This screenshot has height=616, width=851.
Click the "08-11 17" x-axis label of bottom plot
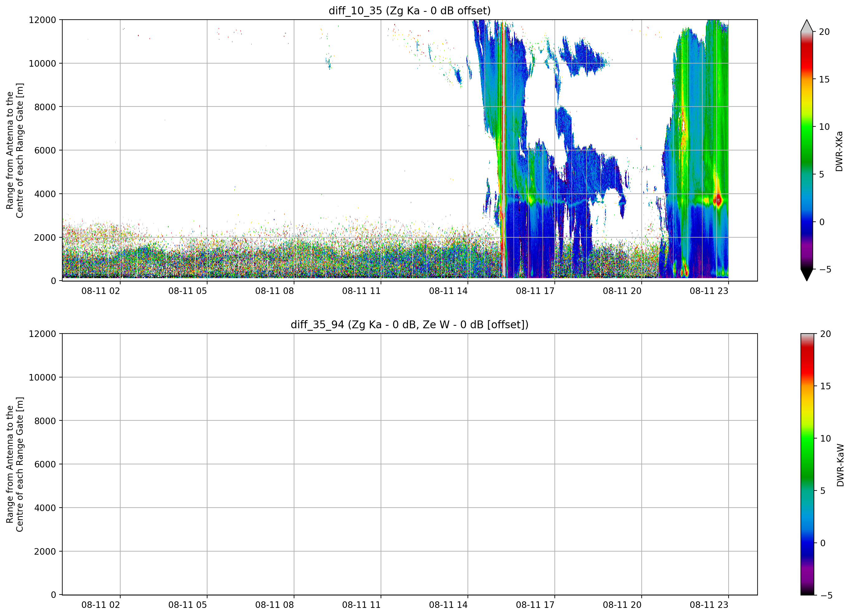pos(535,605)
